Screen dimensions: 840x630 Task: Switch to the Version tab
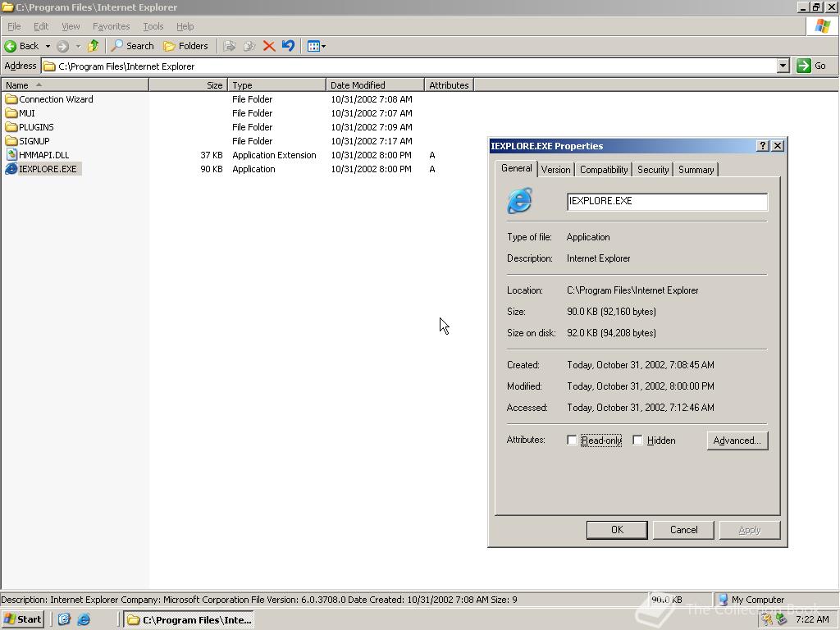pos(555,170)
